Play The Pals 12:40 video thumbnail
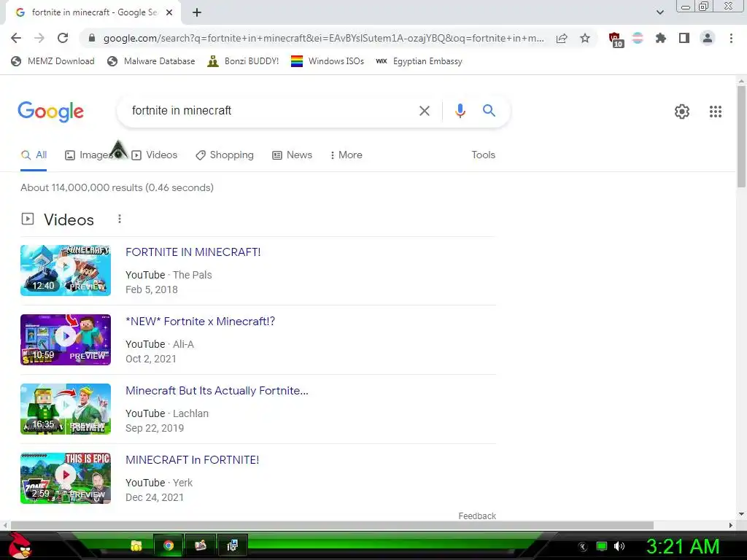 66,270
